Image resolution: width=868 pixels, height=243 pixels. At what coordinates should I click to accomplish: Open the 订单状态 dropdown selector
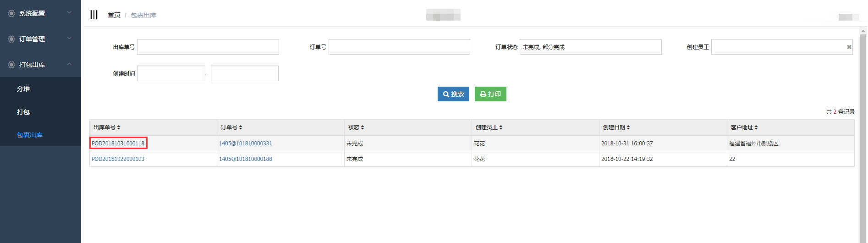point(590,47)
